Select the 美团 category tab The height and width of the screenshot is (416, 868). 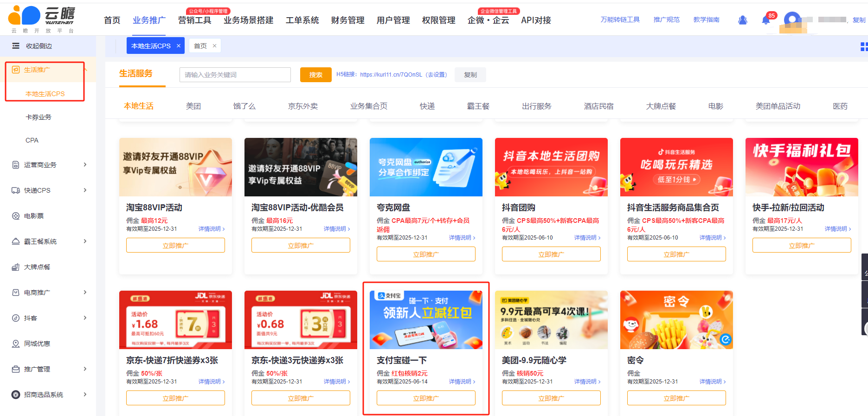click(193, 106)
